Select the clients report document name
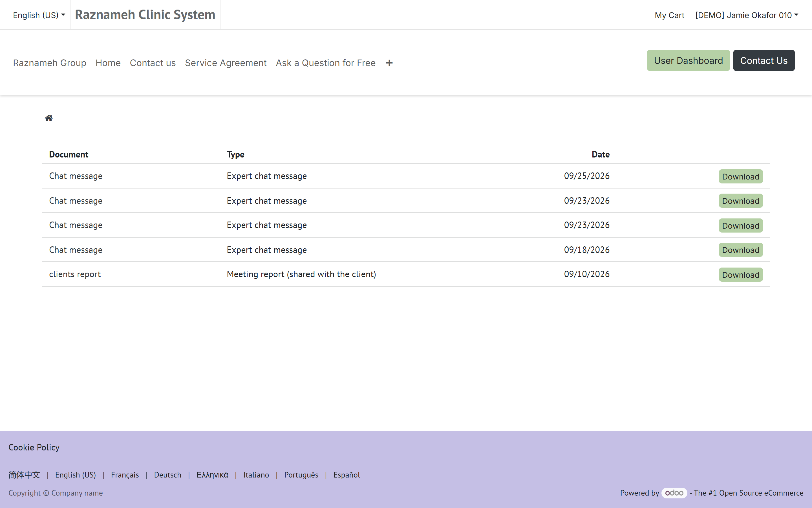812x508 pixels. 75,274
